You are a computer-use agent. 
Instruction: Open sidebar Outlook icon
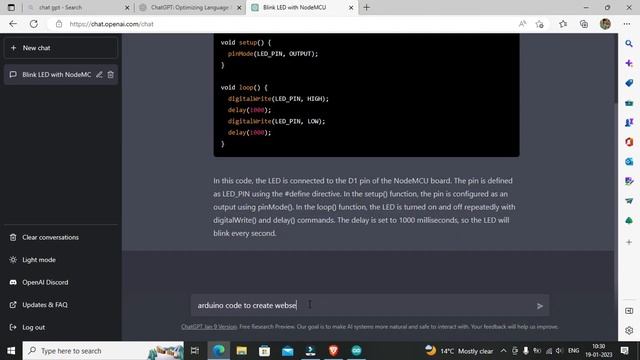click(629, 162)
